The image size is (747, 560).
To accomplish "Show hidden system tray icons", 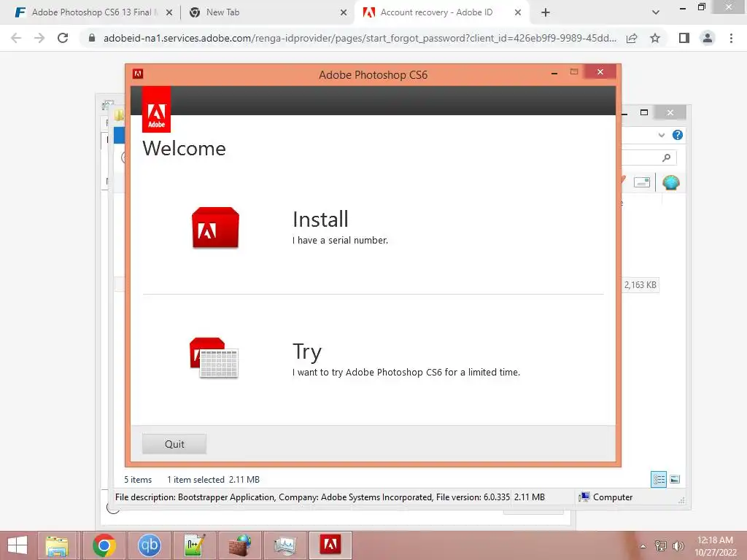I will click(643, 546).
